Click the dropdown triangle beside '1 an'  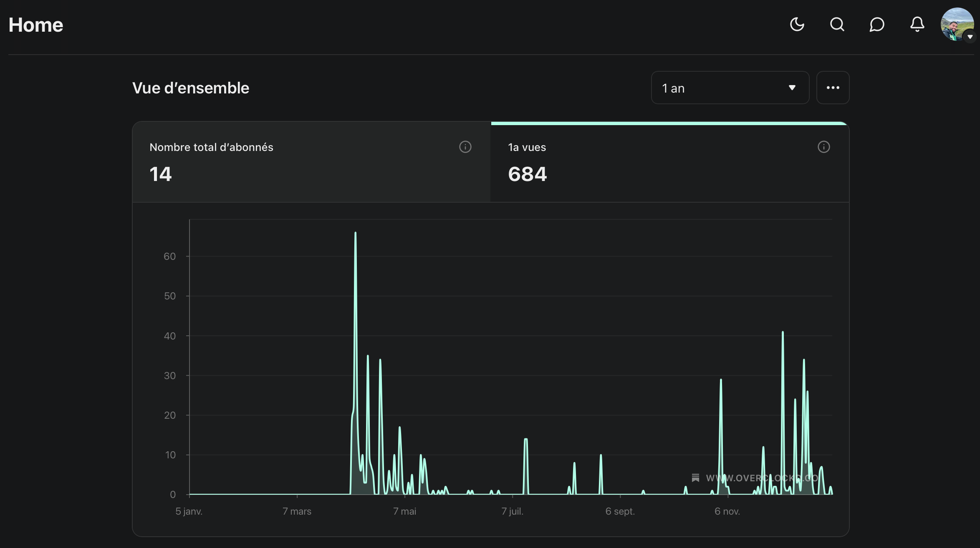pyautogui.click(x=792, y=88)
